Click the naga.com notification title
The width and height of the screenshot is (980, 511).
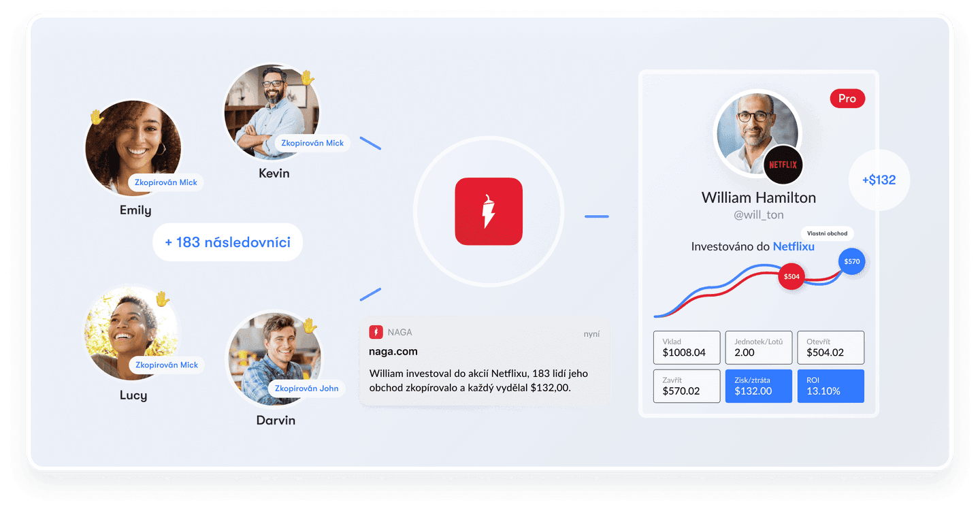393,351
